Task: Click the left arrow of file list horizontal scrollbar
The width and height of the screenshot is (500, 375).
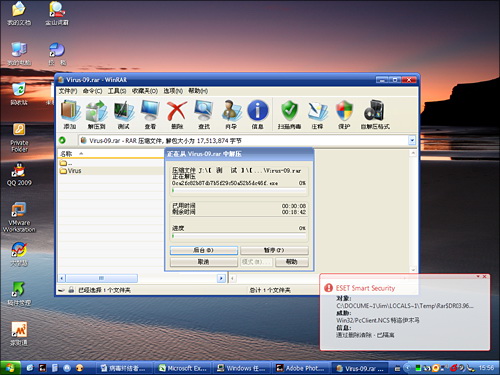Action: [62, 278]
